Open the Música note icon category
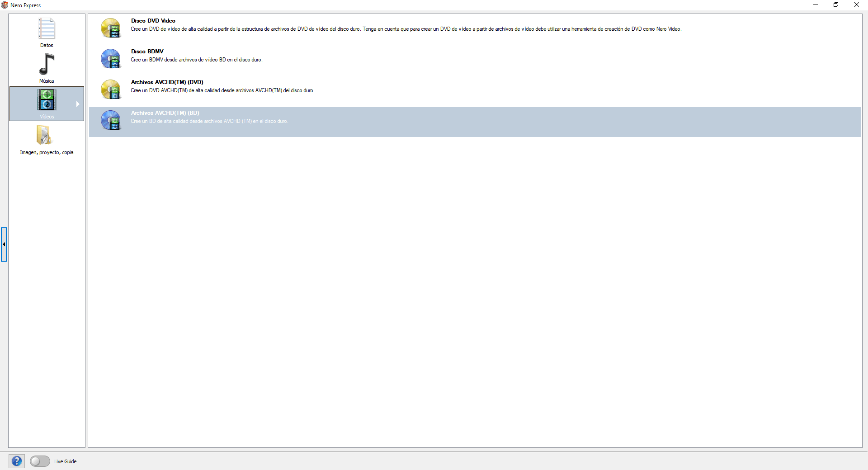This screenshot has height=470, width=868. tap(47, 64)
